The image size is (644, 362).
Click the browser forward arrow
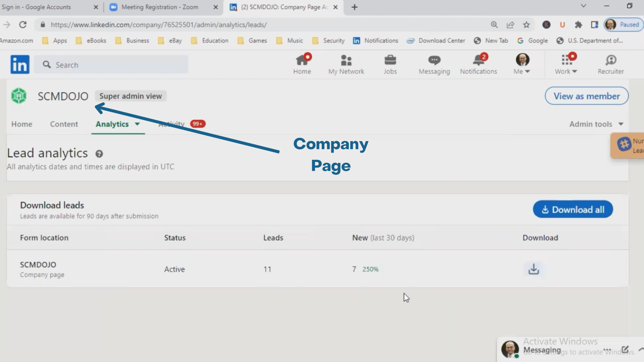click(x=7, y=24)
